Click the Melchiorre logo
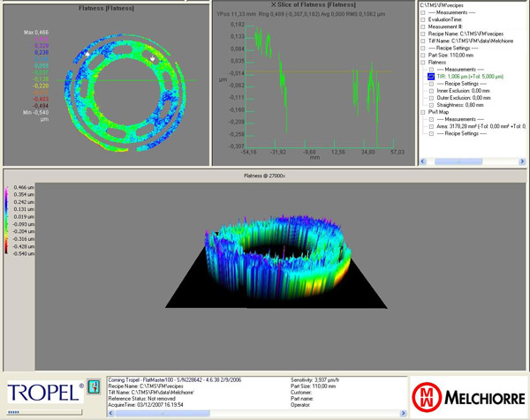530x420 pixels. [x=466, y=390]
